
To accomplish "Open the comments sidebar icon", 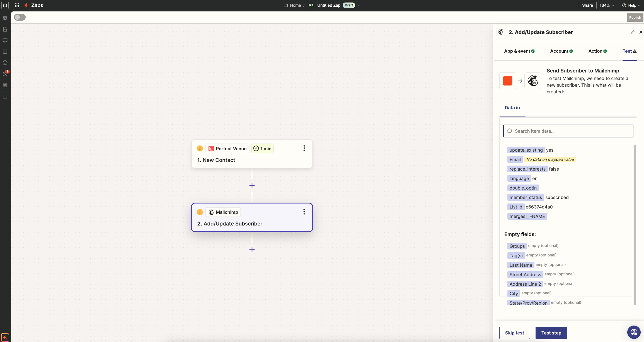I will [5, 40].
